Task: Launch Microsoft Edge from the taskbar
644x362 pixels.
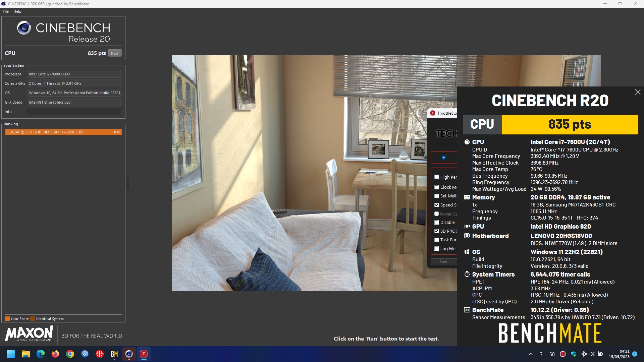Action: click(41, 354)
